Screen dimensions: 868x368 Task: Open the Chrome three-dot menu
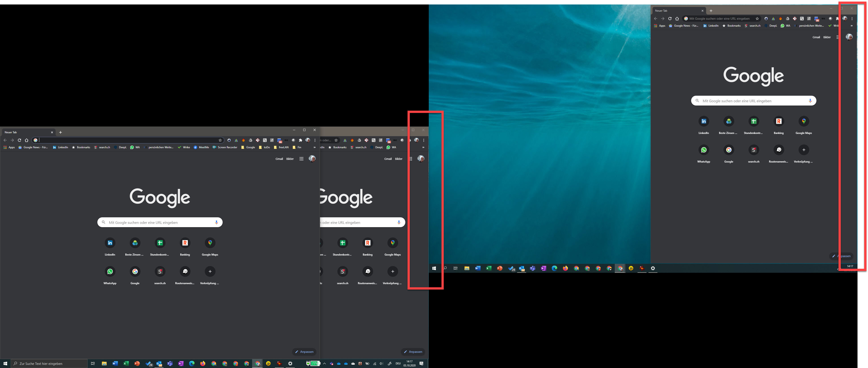coord(315,140)
